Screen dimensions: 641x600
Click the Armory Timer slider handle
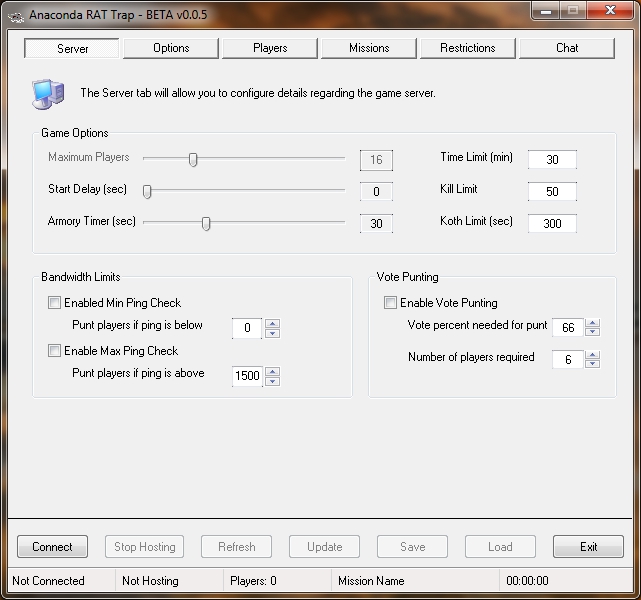[x=206, y=223]
